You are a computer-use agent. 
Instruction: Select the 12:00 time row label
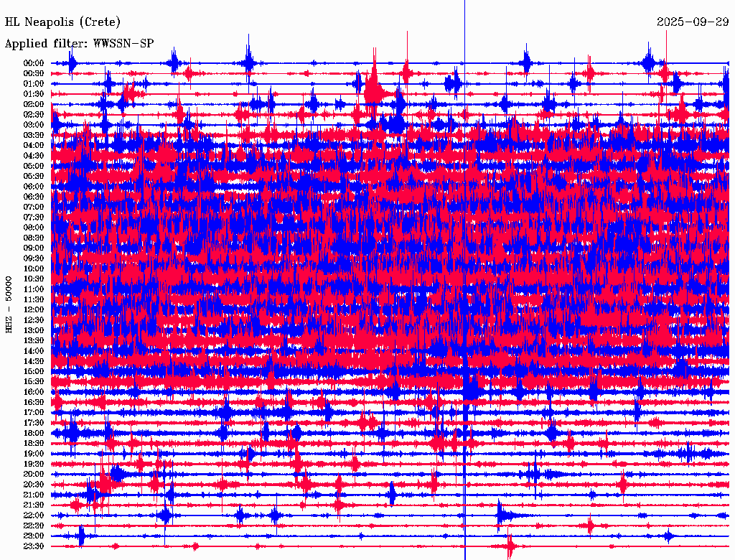(x=34, y=310)
